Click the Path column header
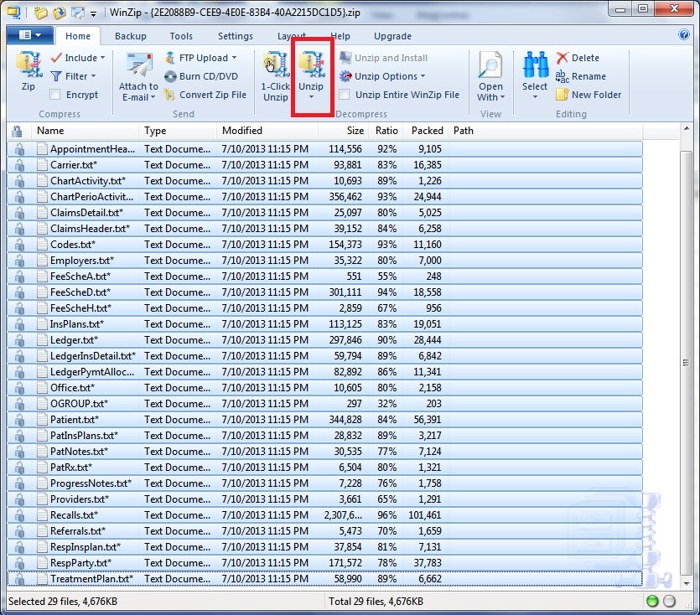This screenshot has width=700, height=615. [x=545, y=131]
